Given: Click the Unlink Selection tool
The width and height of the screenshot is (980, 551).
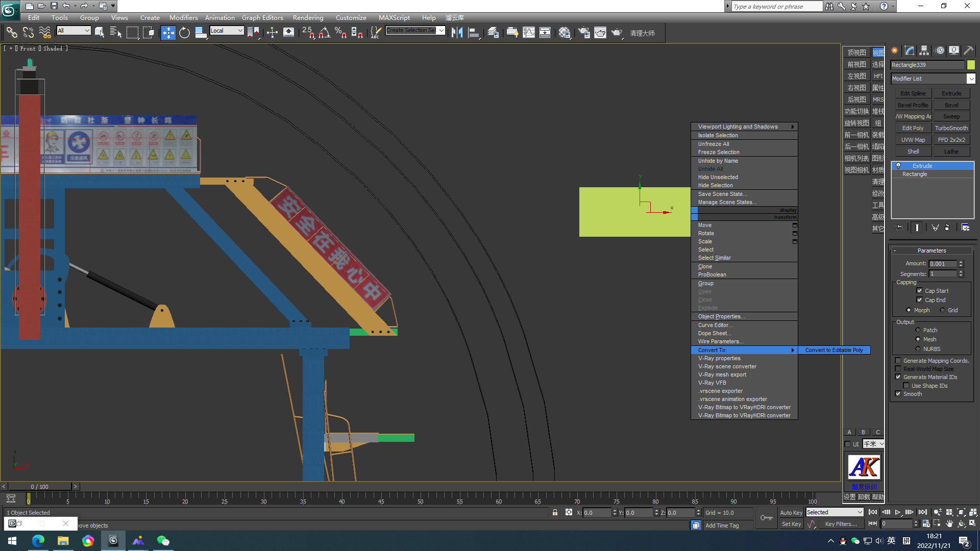Looking at the screenshot, I should coord(28,33).
